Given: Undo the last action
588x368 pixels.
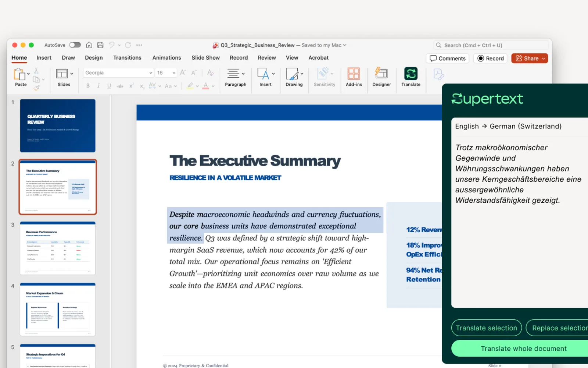Looking at the screenshot, I should click(x=111, y=45).
